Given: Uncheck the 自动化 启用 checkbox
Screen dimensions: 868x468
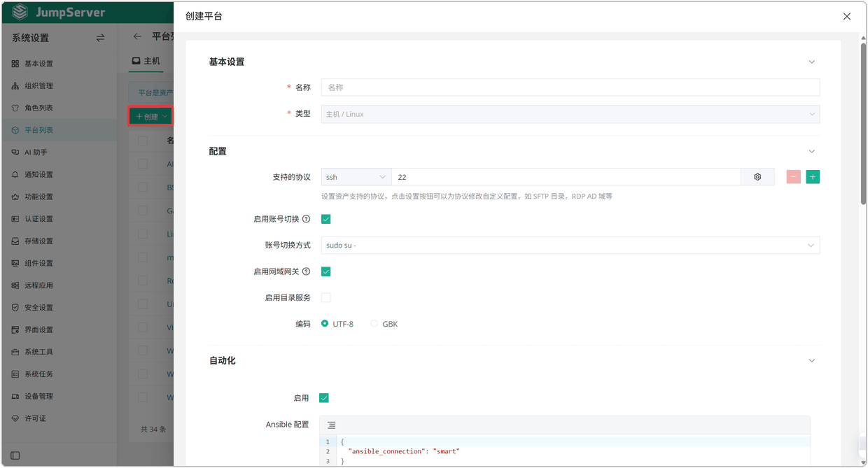Looking at the screenshot, I should [324, 398].
